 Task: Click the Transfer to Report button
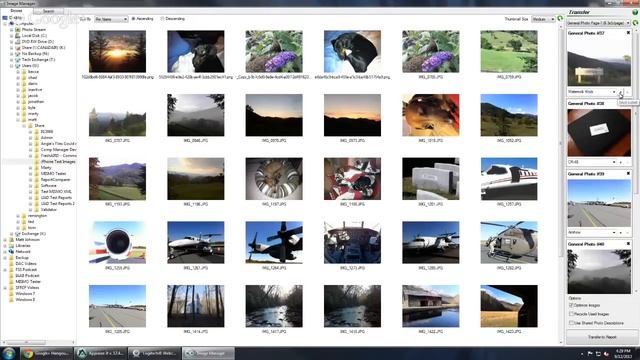pyautogui.click(x=602, y=338)
